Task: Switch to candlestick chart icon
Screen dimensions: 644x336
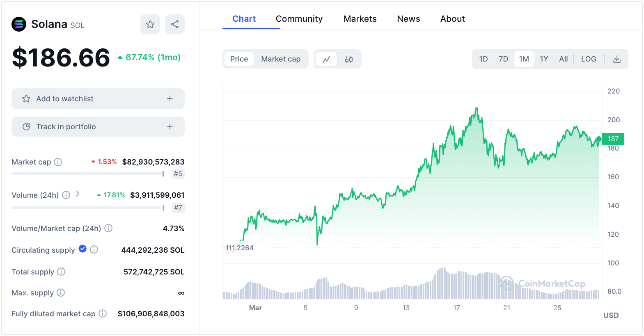Action: [x=349, y=59]
